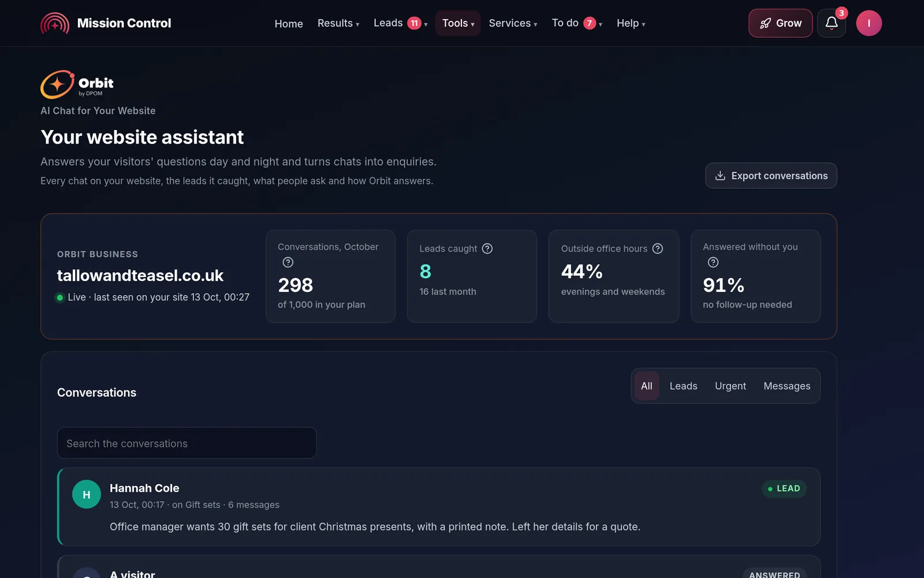The width and height of the screenshot is (924, 578).
Task: Click the download icon in Export conversations
Action: 720,176
